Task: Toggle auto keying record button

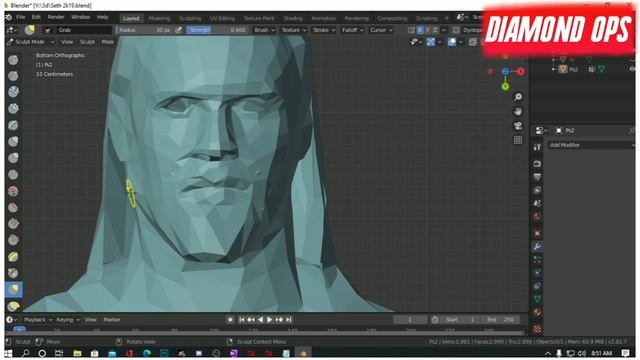Action: [230, 320]
